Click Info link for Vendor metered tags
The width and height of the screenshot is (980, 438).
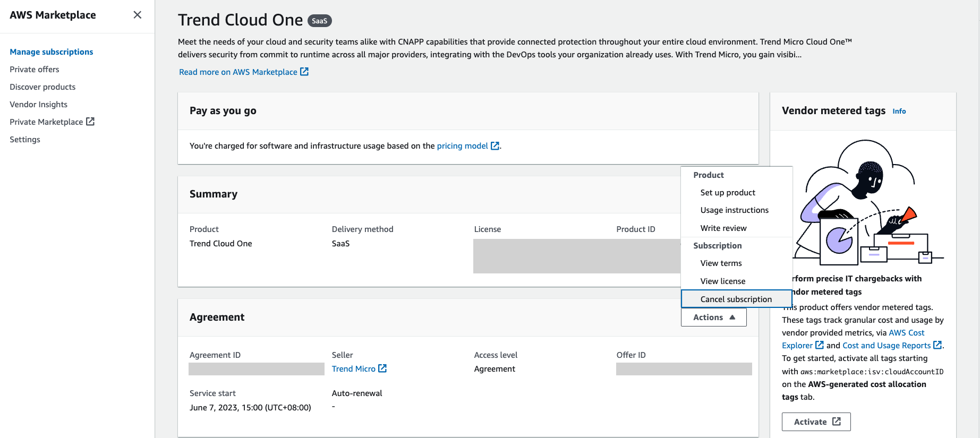point(899,111)
